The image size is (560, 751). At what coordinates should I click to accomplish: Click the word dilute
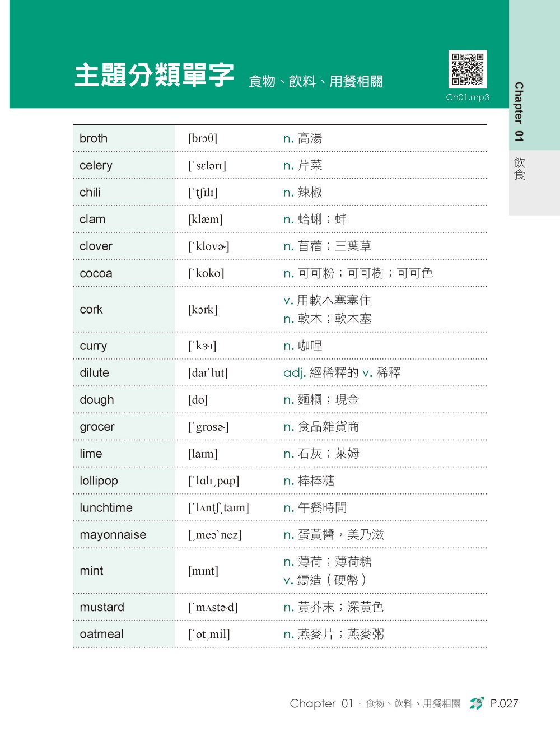point(94,373)
